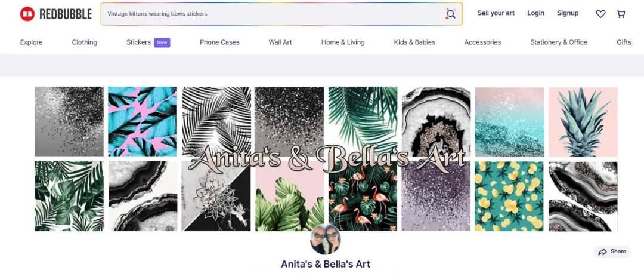Click the search magnifier icon
This screenshot has height=273, width=644.
(x=451, y=14)
